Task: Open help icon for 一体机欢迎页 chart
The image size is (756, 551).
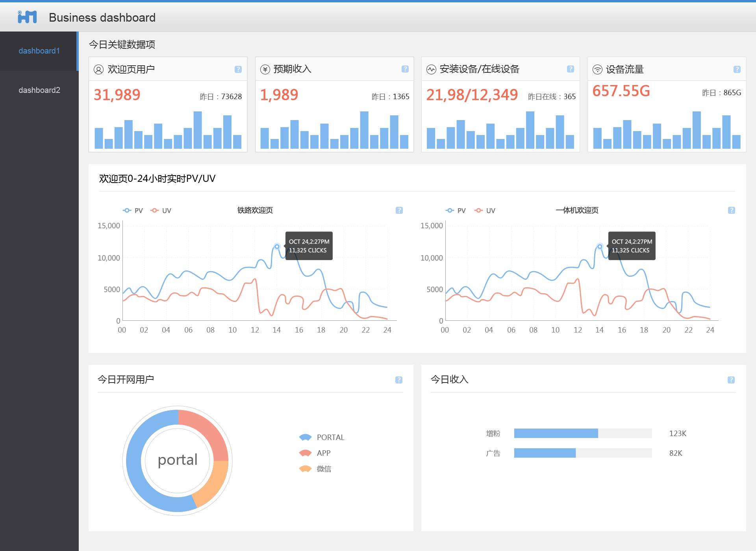Action: pyautogui.click(x=732, y=210)
